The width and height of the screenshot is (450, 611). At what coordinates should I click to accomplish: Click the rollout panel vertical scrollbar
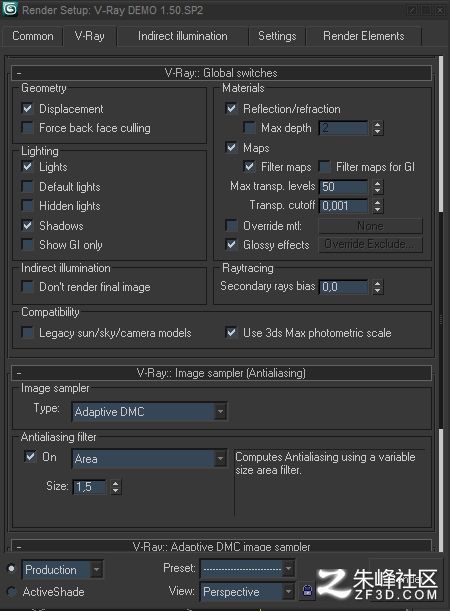pyautogui.click(x=441, y=304)
